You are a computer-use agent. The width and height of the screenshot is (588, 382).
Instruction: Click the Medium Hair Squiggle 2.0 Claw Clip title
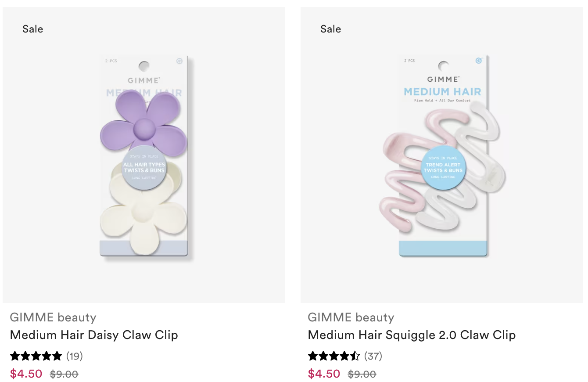coord(412,335)
